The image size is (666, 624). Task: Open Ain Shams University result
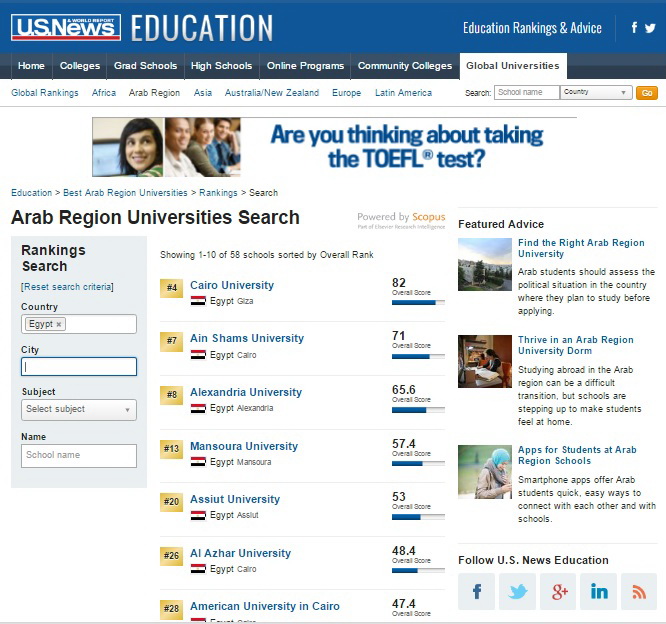(247, 338)
